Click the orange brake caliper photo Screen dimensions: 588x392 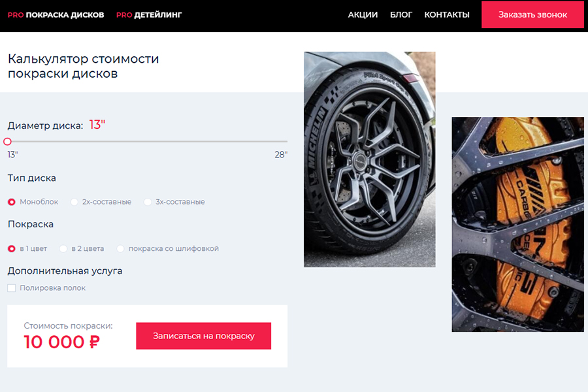coord(517,224)
